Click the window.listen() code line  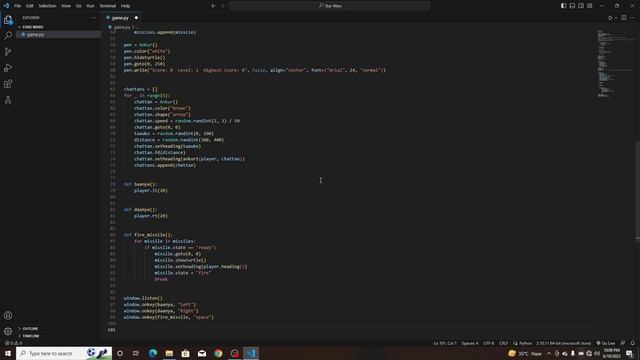coord(143,298)
